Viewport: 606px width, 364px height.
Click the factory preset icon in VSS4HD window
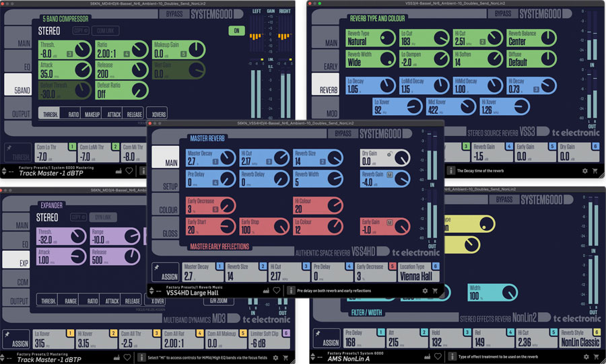point(266,291)
